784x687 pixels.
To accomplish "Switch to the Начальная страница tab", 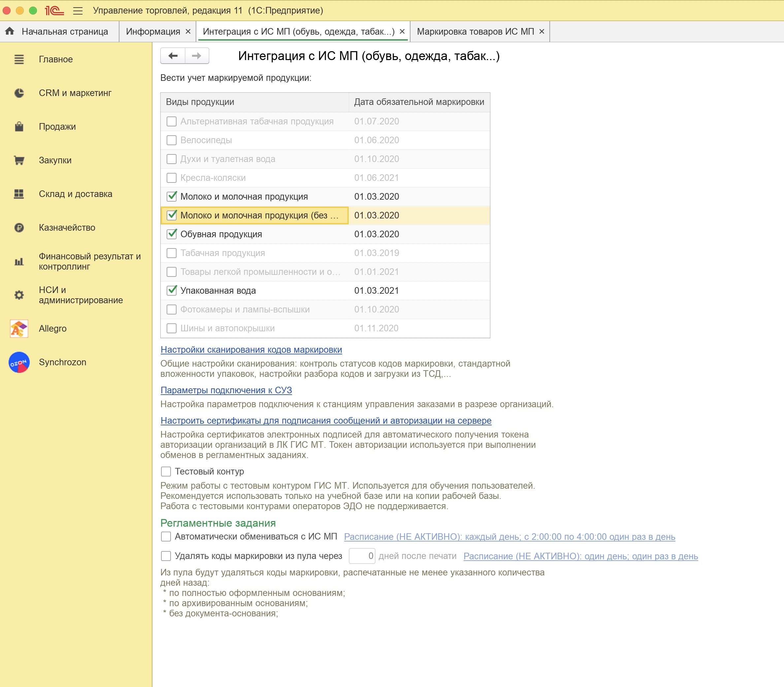I will 59,31.
